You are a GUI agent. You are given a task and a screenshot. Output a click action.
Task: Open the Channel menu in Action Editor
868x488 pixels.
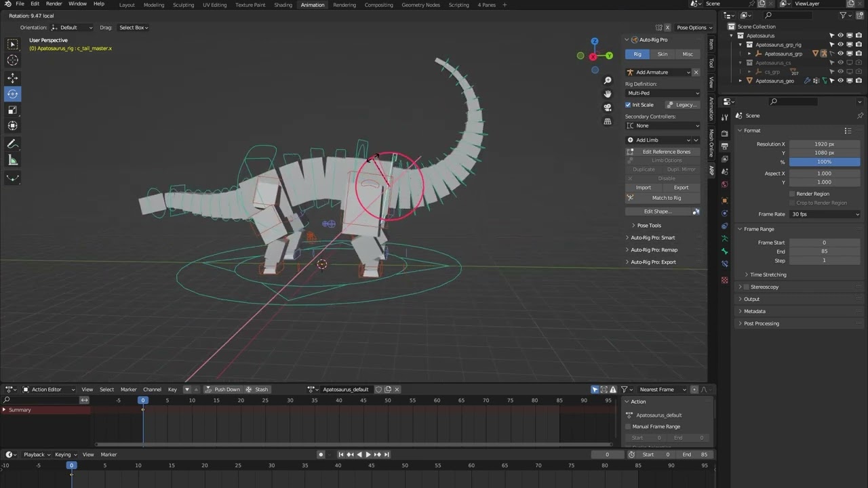coord(152,390)
